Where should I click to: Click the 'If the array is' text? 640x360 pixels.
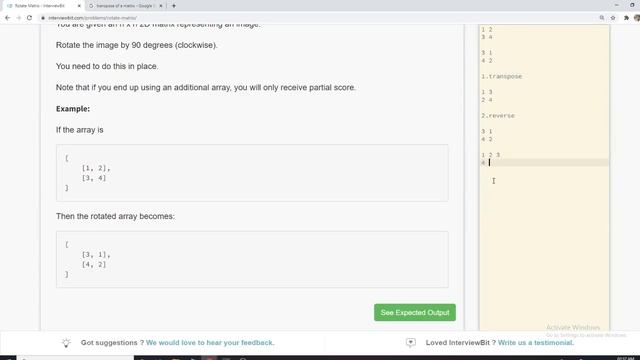[80, 130]
